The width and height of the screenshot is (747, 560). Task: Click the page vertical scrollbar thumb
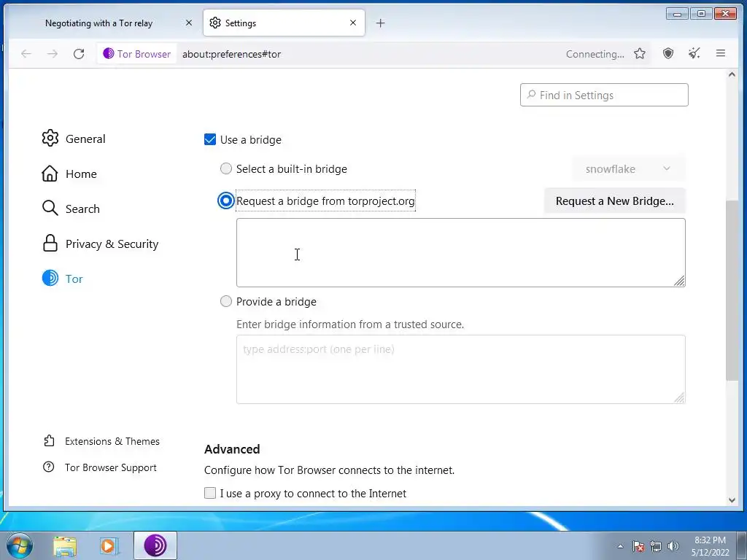click(732, 290)
